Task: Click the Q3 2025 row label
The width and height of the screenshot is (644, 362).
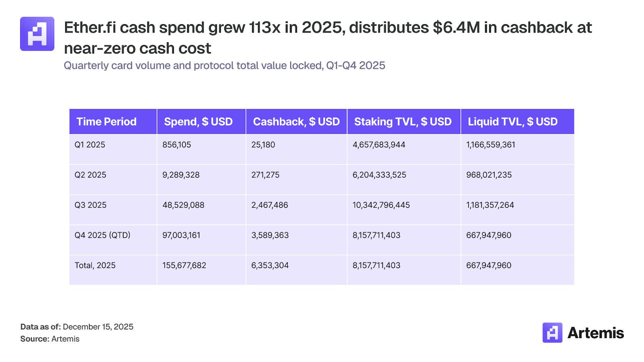Action: [x=90, y=205]
